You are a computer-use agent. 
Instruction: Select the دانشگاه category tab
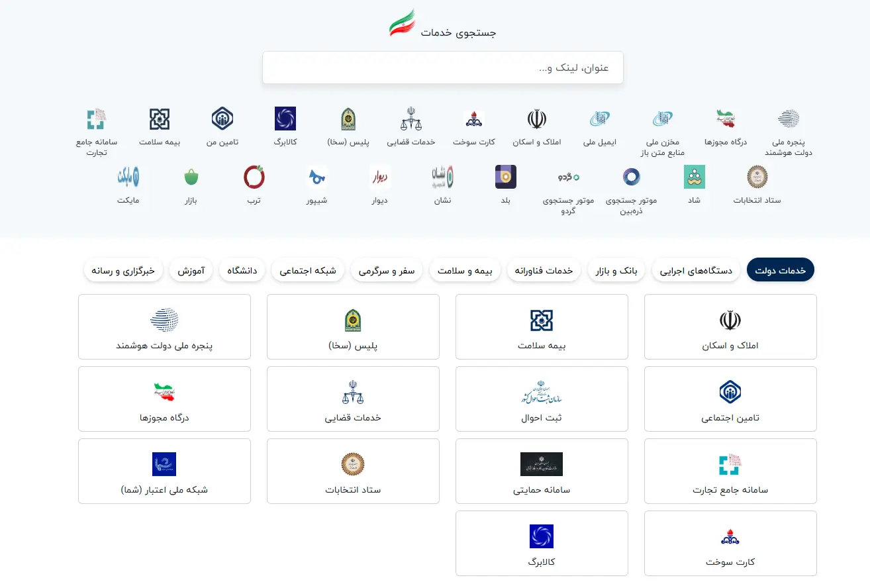tap(242, 270)
